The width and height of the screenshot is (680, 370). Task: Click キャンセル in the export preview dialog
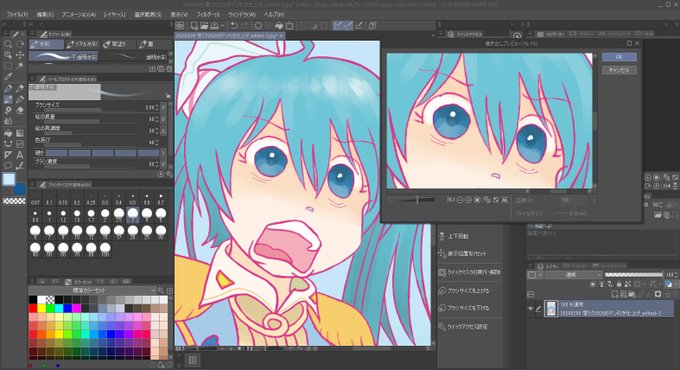(619, 70)
